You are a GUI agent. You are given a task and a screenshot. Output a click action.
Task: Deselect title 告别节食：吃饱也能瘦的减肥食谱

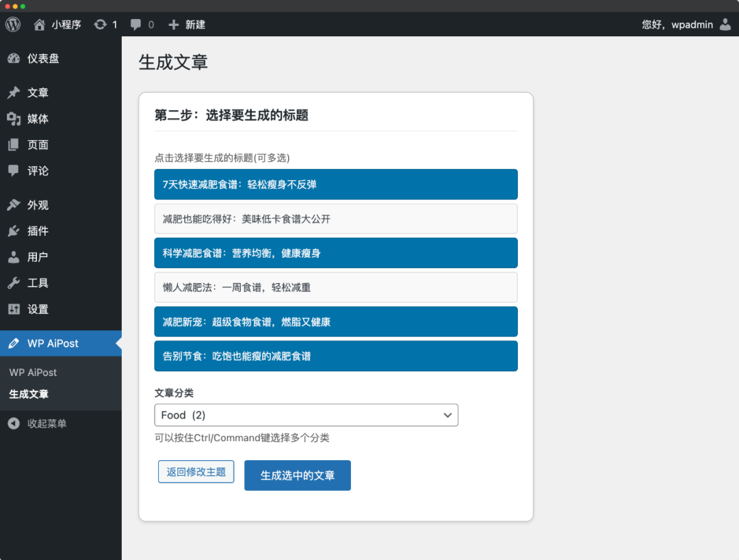[x=335, y=356]
